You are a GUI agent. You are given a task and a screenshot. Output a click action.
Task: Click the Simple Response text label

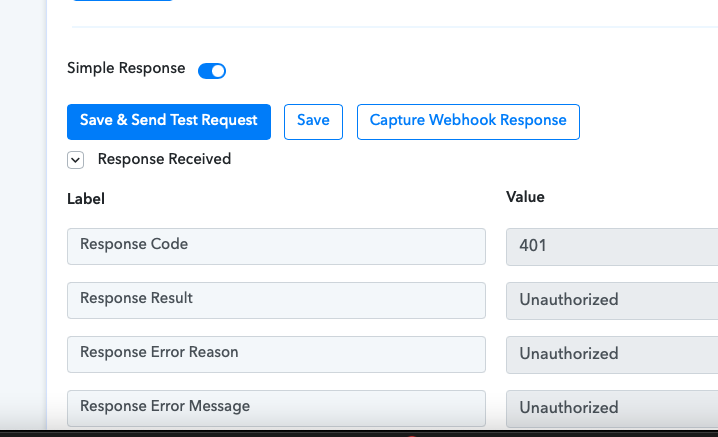(x=126, y=68)
